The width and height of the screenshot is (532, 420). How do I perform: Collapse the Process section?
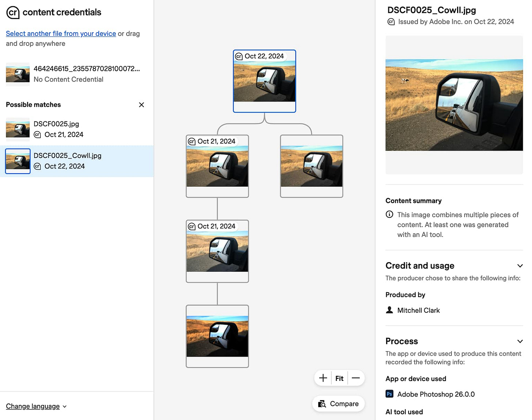click(x=520, y=341)
